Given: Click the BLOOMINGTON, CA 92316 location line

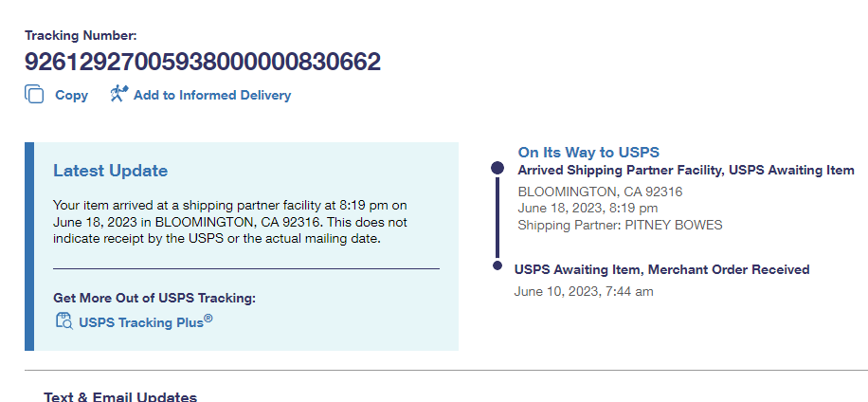Looking at the screenshot, I should 600,191.
